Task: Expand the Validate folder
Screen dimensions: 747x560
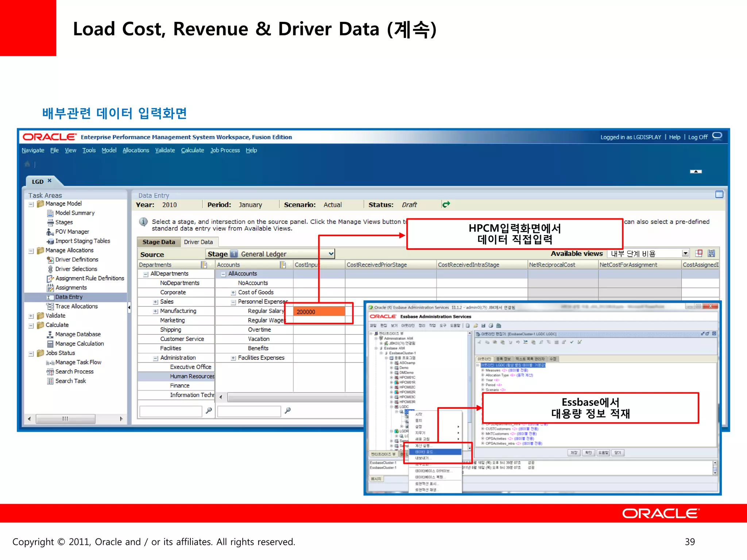Action: pos(31,316)
